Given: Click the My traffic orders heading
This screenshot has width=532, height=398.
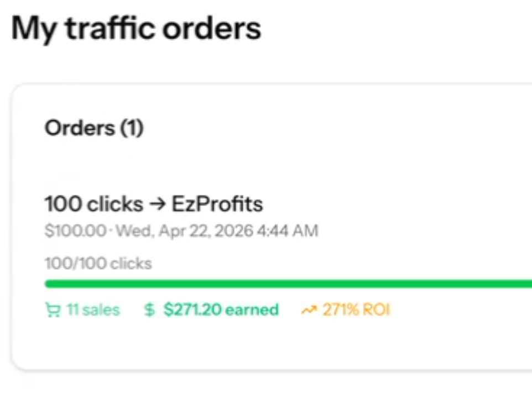Looking at the screenshot, I should click(136, 29).
